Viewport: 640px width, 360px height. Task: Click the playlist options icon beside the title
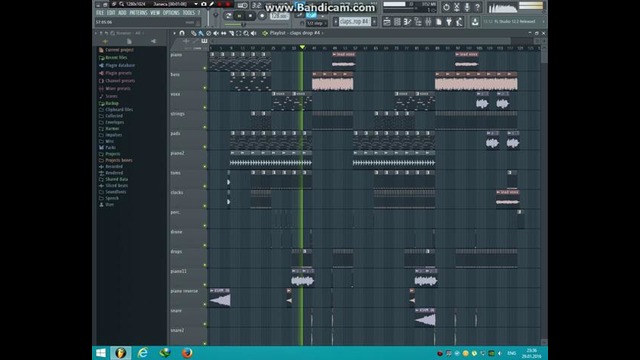tap(265, 33)
